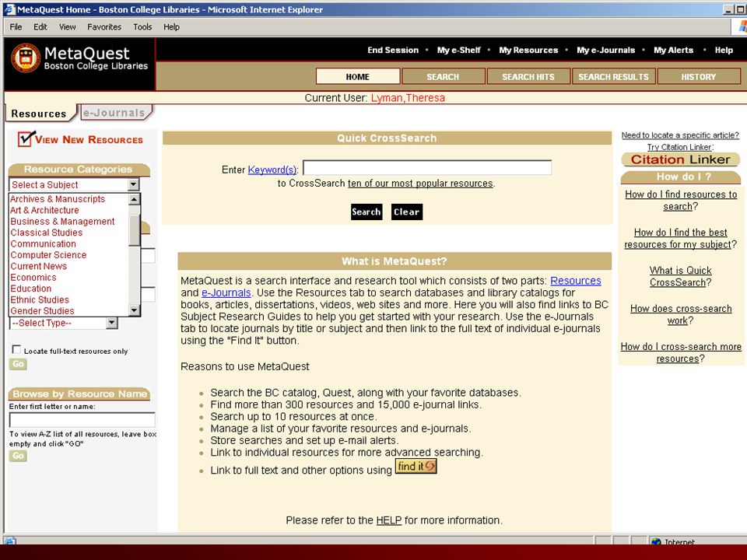This screenshot has height=560, width=747.
Task: Click End Session link
Action: pyautogui.click(x=393, y=50)
